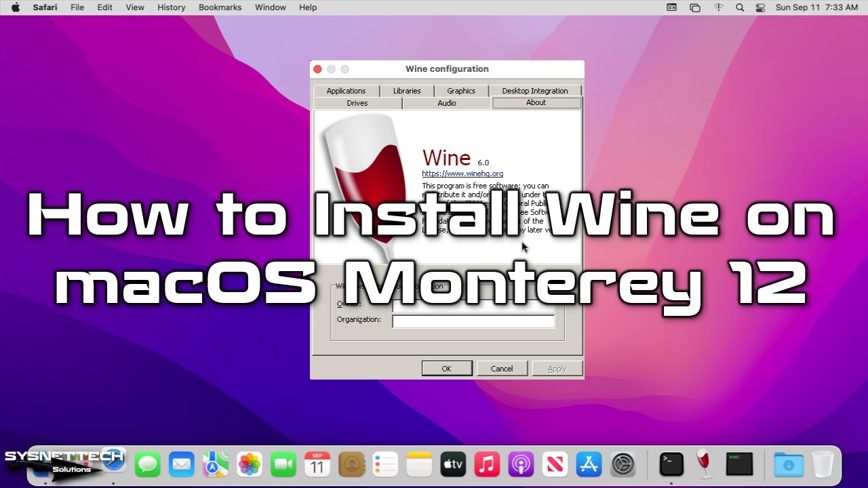The image size is (868, 488).
Task: Open Contacts from the Dock
Action: (351, 464)
